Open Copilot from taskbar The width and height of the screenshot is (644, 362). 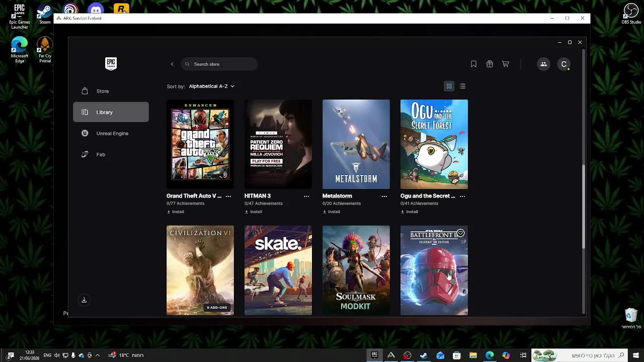click(x=506, y=355)
